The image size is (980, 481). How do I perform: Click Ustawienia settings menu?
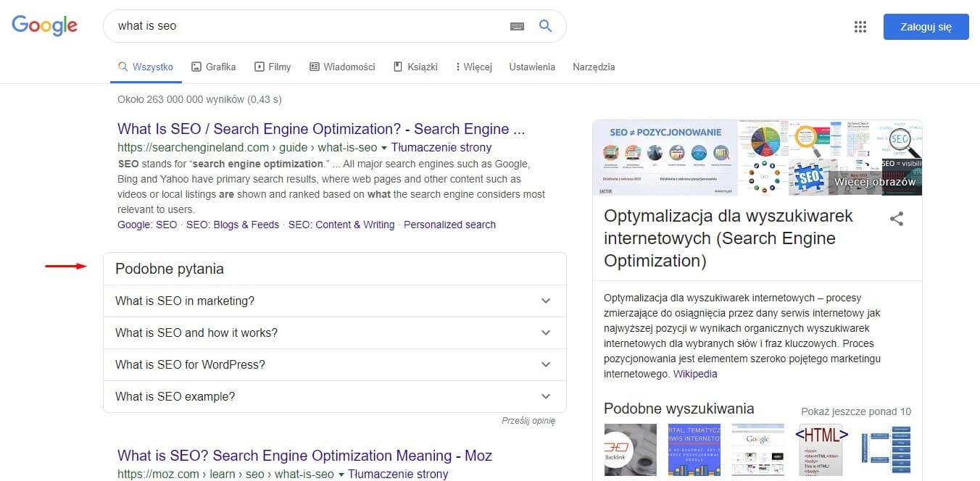tap(532, 67)
